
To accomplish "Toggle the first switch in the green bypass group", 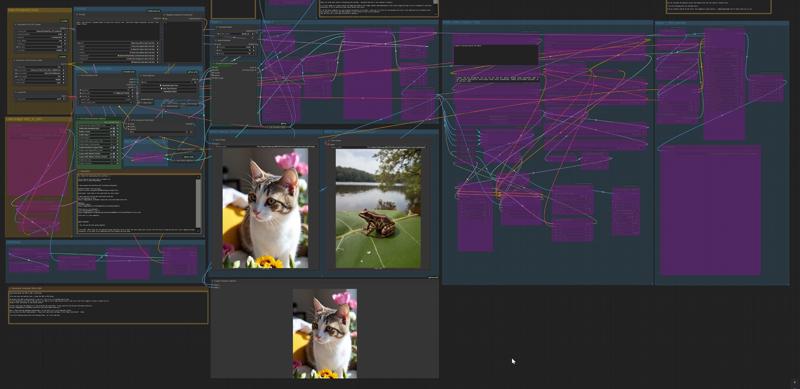I will pyautogui.click(x=113, y=129).
